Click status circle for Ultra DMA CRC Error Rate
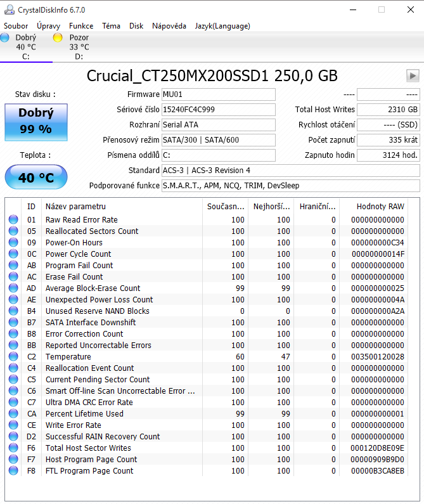This screenshot has height=504, width=424. tap(13, 402)
